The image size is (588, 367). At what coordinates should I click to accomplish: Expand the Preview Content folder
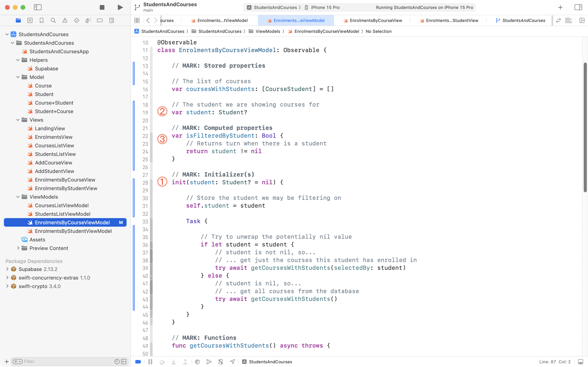coord(18,248)
